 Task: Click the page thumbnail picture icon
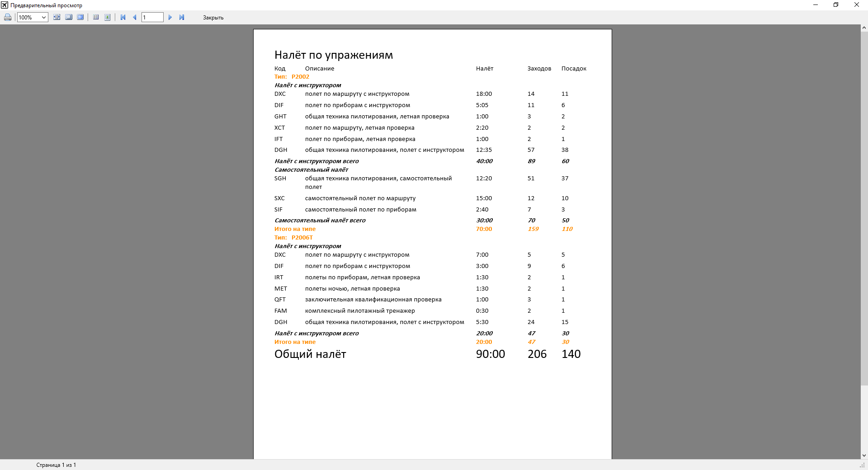[x=108, y=17]
